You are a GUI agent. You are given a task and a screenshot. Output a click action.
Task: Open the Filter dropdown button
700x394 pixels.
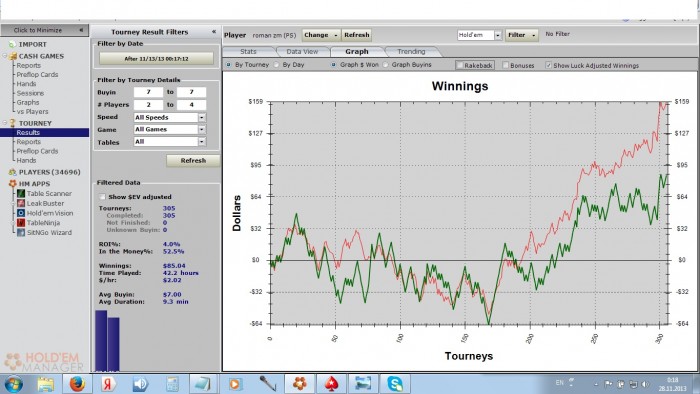click(x=521, y=35)
